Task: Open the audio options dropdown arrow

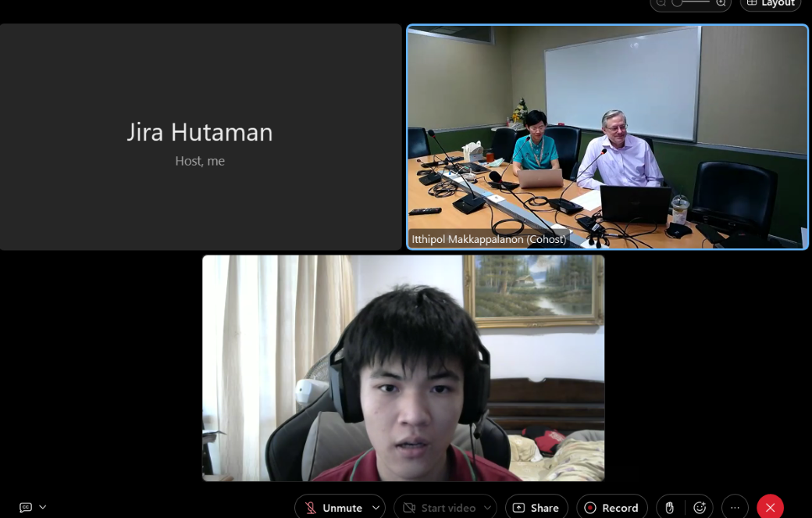Action: click(376, 508)
